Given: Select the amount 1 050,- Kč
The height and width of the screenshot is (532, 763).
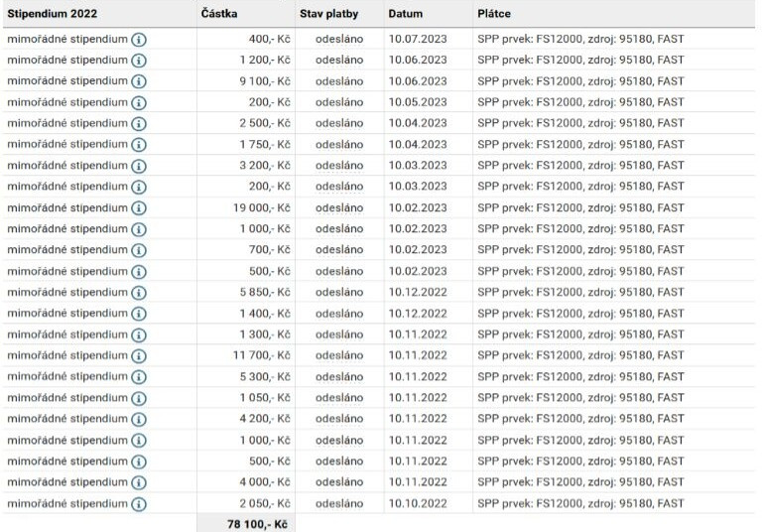Looking at the screenshot, I should pos(265,398).
